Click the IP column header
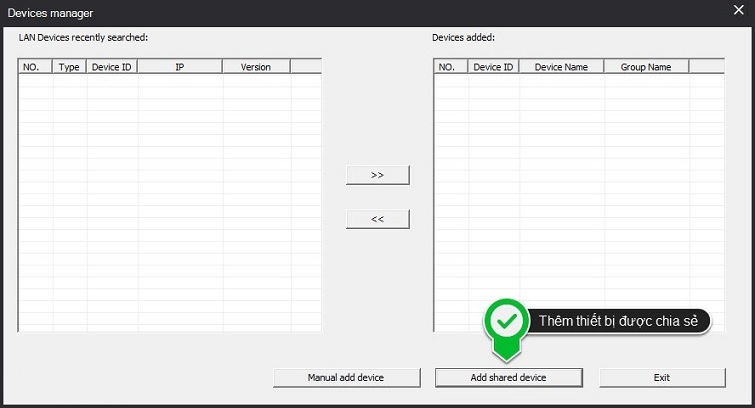The height and width of the screenshot is (408, 755). [179, 67]
